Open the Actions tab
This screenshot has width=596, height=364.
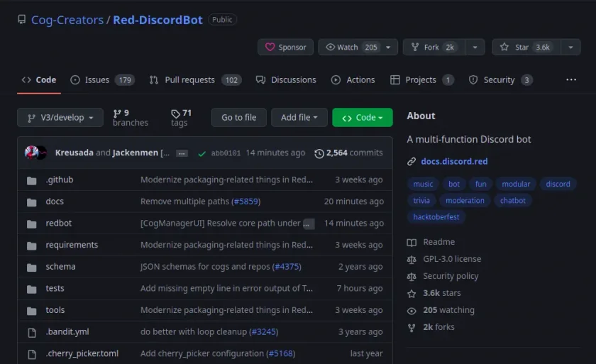353,79
